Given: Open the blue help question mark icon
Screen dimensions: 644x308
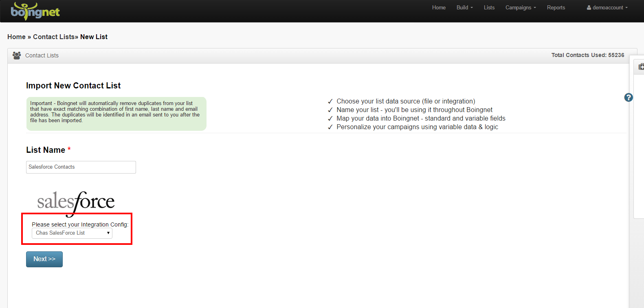Looking at the screenshot, I should (x=629, y=97).
